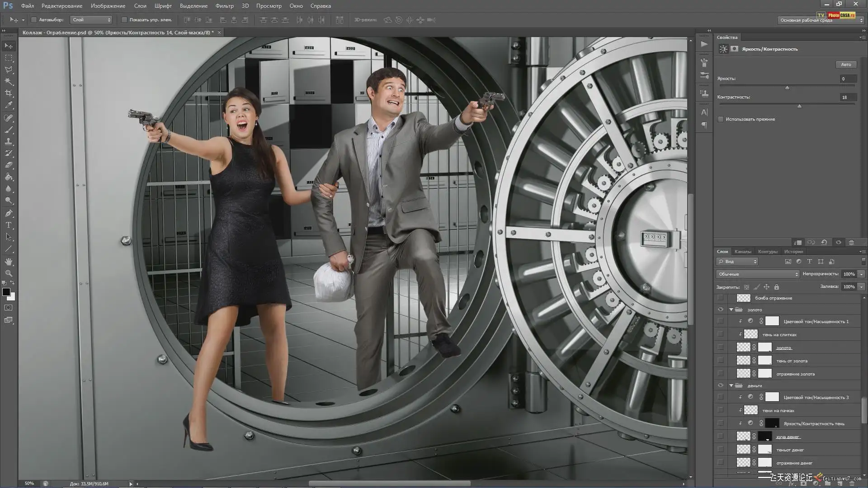Click the foreground color swatch
The width and height of the screenshot is (868, 488).
pos(6,292)
